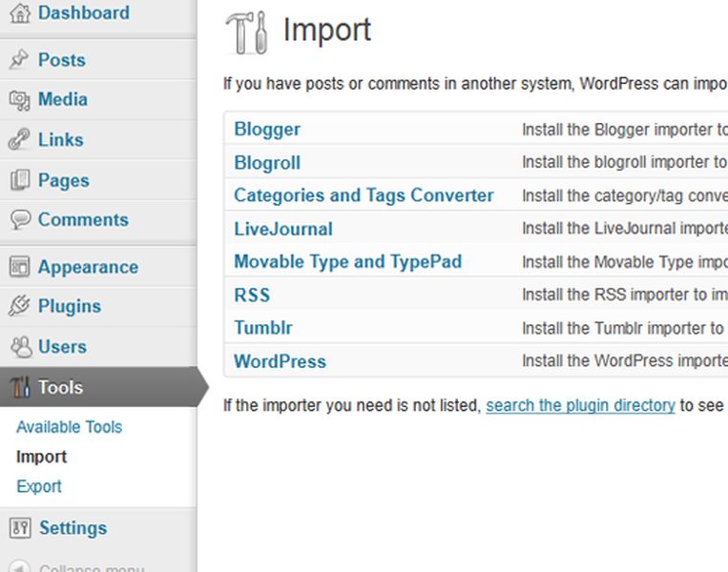
Task: Click the Appearance layout icon
Action: click(19, 267)
